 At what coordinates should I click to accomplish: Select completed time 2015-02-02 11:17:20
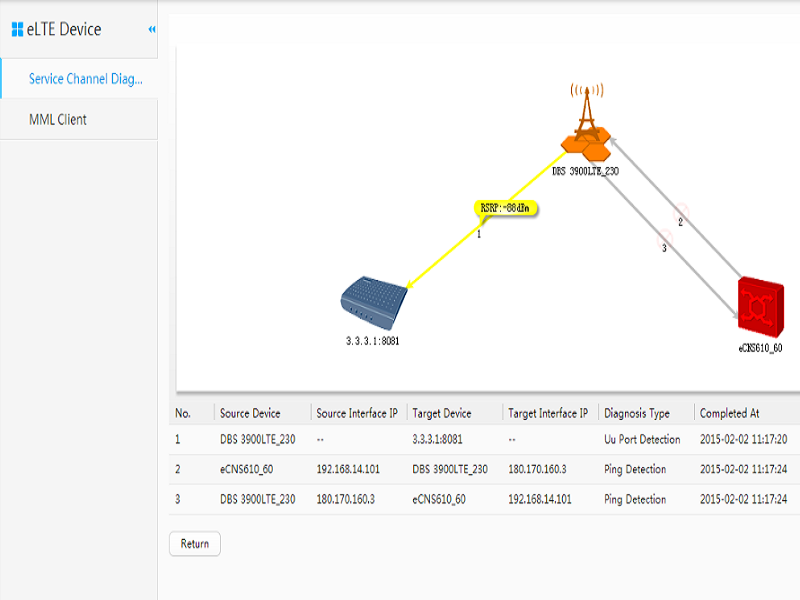click(x=743, y=439)
